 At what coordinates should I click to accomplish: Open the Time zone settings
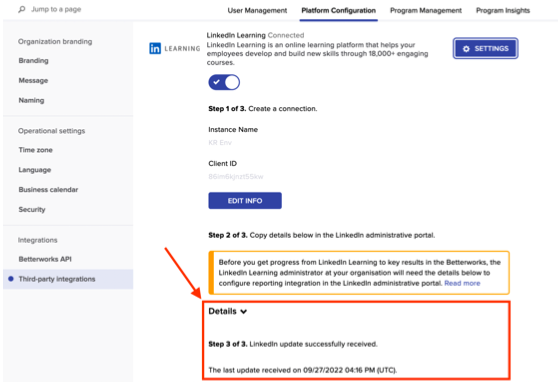point(36,150)
